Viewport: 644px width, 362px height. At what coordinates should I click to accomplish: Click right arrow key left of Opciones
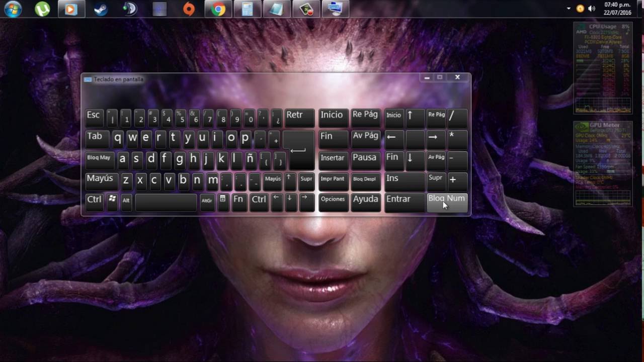(x=306, y=202)
